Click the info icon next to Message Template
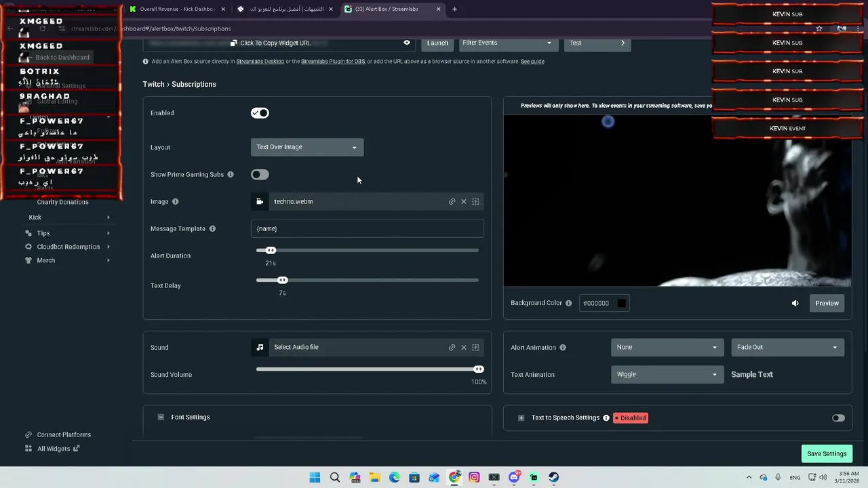Image resolution: width=868 pixels, height=488 pixels. click(212, 228)
